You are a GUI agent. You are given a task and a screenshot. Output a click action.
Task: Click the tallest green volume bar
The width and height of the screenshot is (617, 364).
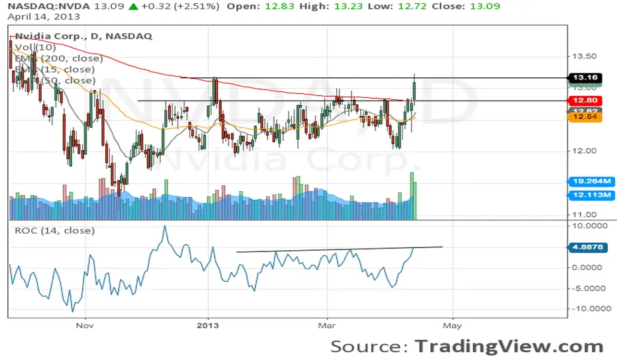point(412,196)
